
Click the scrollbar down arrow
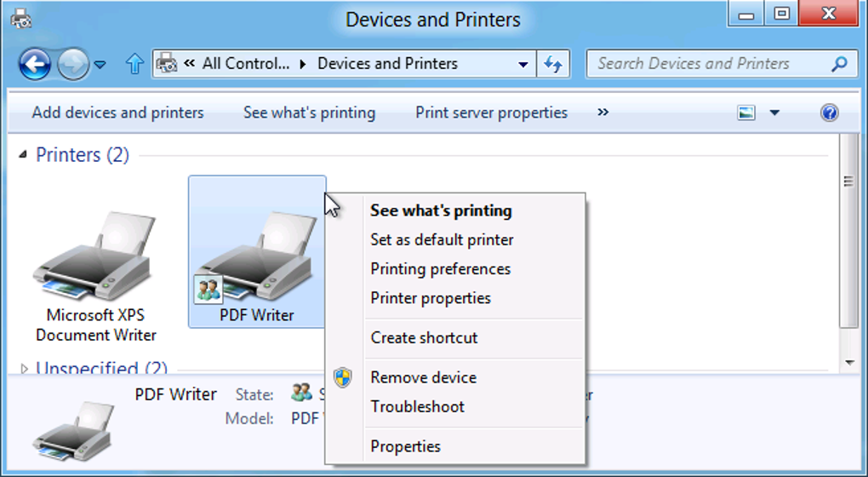(849, 363)
